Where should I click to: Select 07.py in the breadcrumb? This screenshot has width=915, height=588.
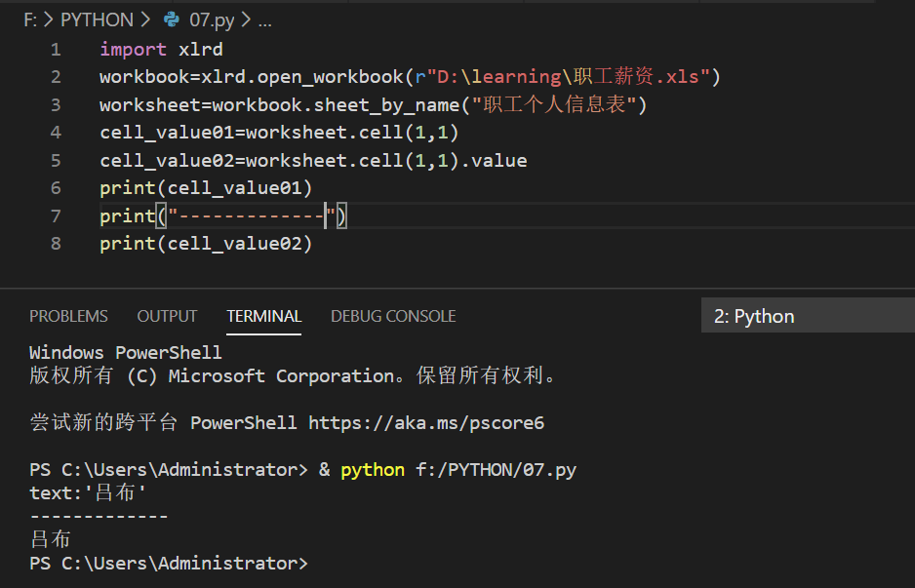(212, 20)
